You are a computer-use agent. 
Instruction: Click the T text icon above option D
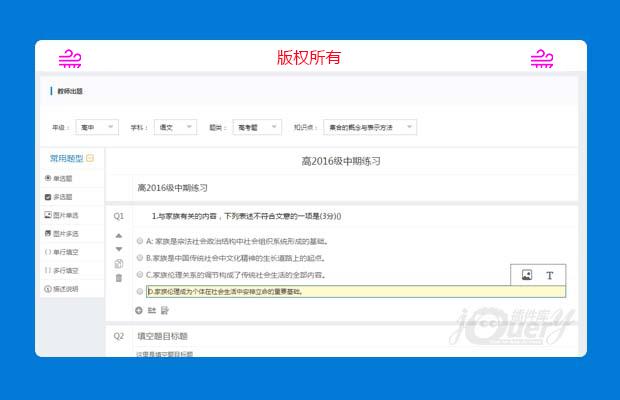click(x=549, y=275)
